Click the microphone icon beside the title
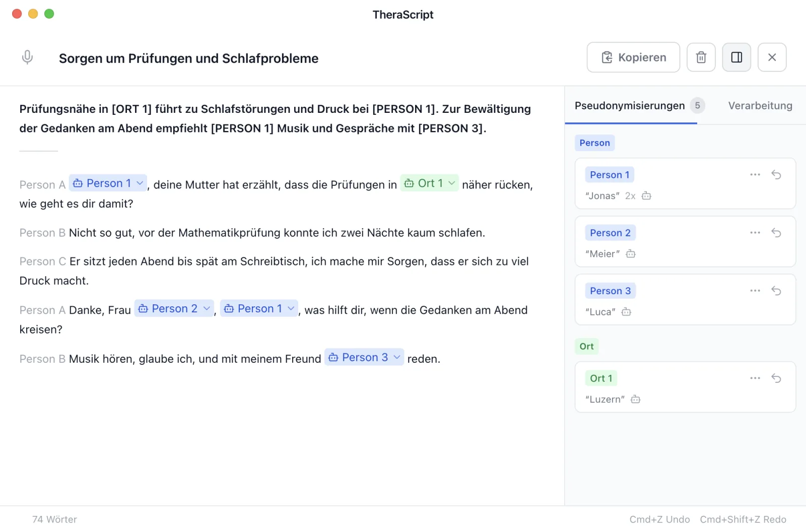The height and width of the screenshot is (532, 806). 28,57
